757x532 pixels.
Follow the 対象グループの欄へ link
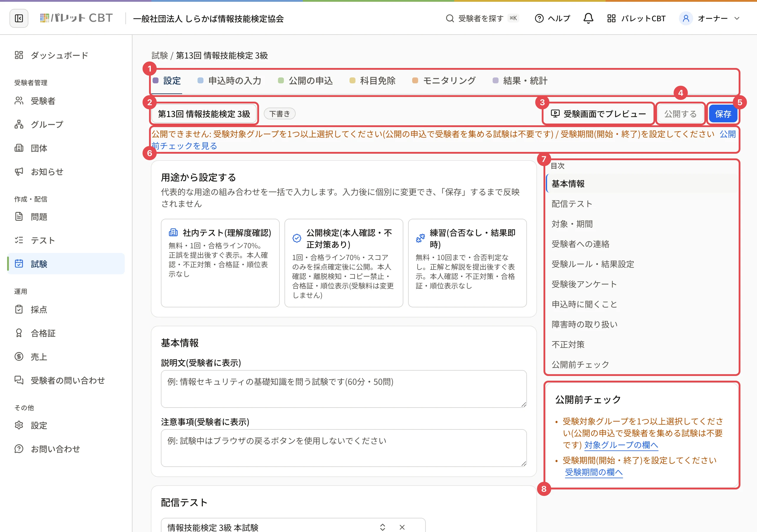(x=621, y=445)
